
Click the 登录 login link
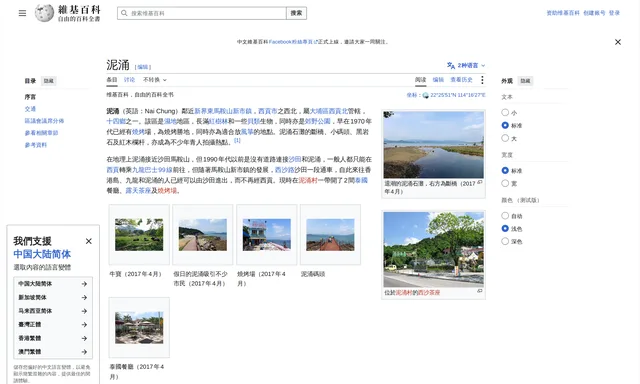tap(614, 13)
